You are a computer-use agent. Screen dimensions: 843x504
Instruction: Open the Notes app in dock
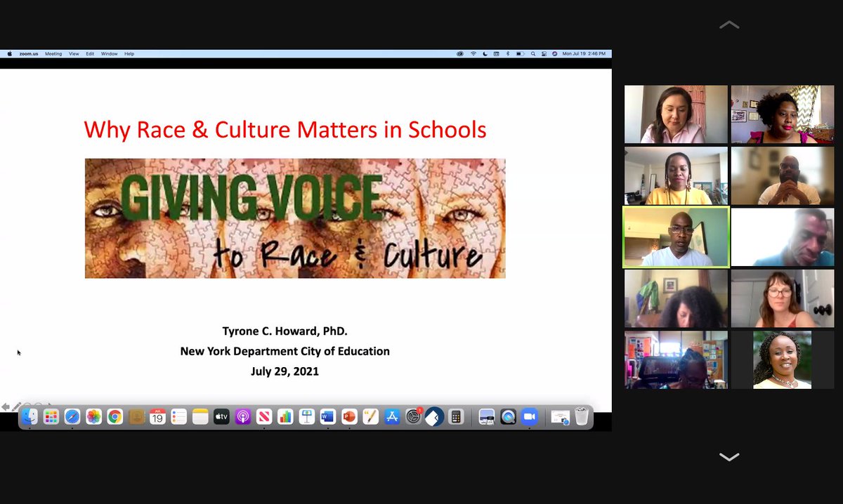click(x=200, y=417)
